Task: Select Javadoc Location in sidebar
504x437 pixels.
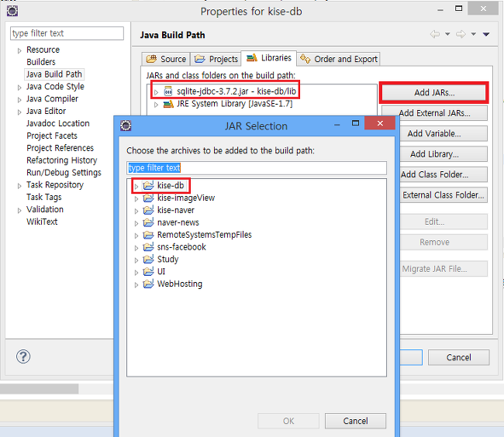Action: coord(58,123)
